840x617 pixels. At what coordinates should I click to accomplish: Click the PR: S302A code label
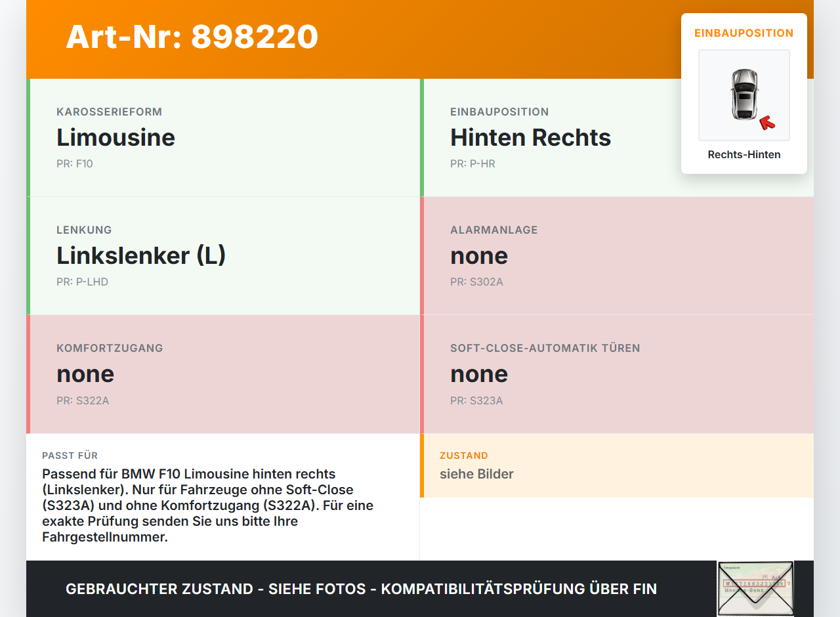(476, 282)
